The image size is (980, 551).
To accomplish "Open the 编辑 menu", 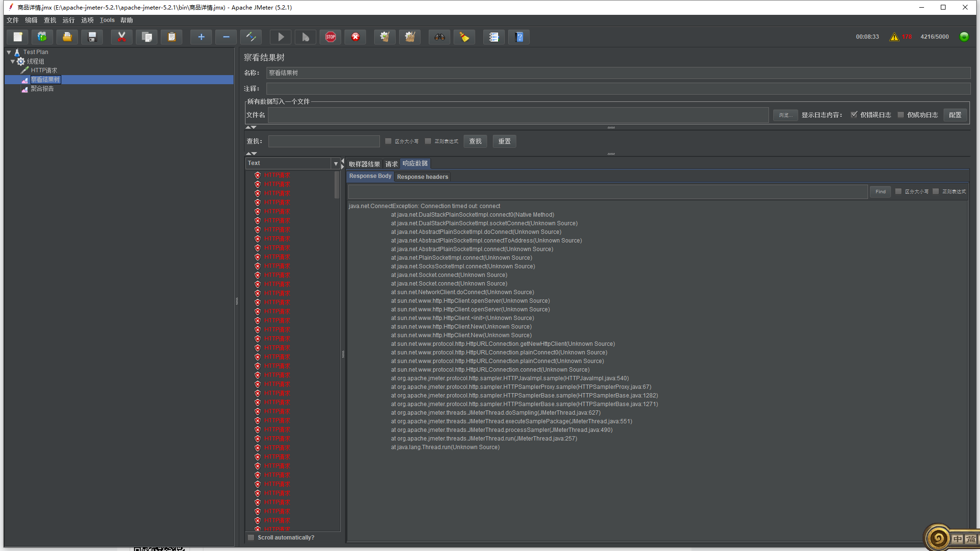I will click(31, 20).
